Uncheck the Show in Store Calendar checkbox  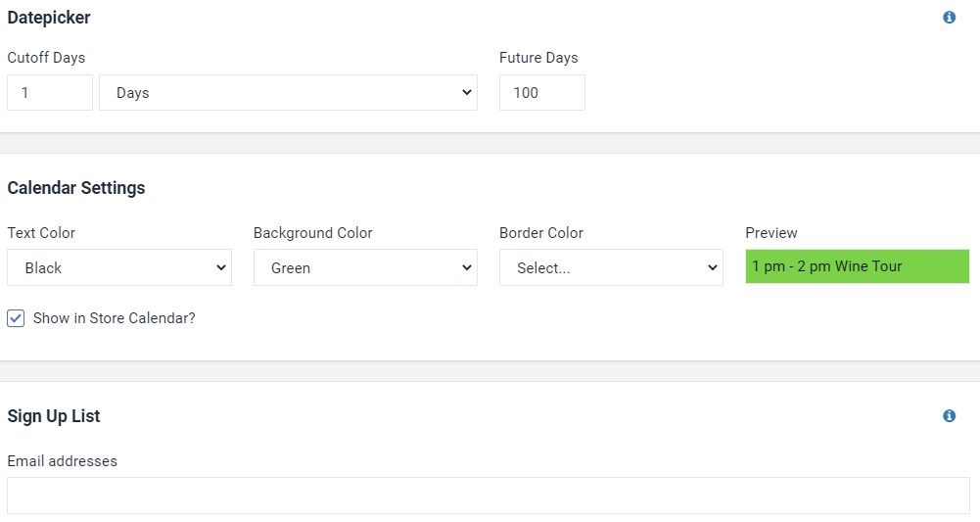[x=16, y=318]
